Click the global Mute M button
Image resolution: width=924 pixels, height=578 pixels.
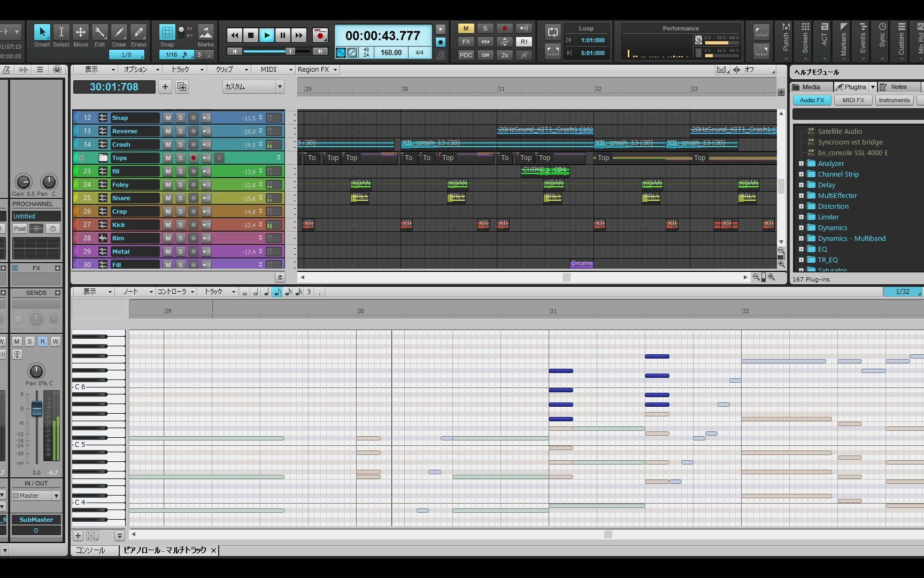pyautogui.click(x=466, y=28)
